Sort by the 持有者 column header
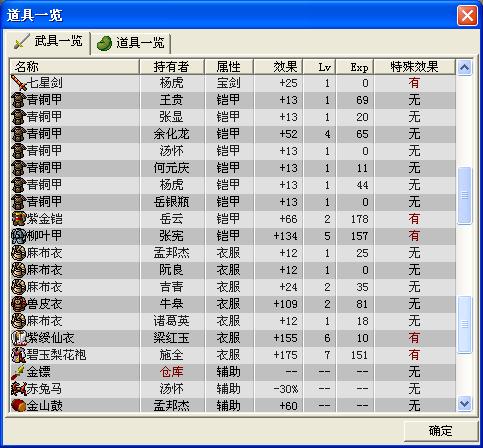This screenshot has width=483, height=448. click(x=172, y=67)
